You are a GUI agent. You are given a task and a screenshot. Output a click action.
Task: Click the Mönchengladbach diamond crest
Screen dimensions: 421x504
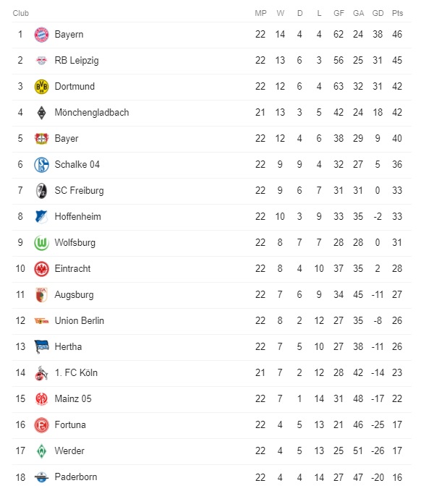41,113
